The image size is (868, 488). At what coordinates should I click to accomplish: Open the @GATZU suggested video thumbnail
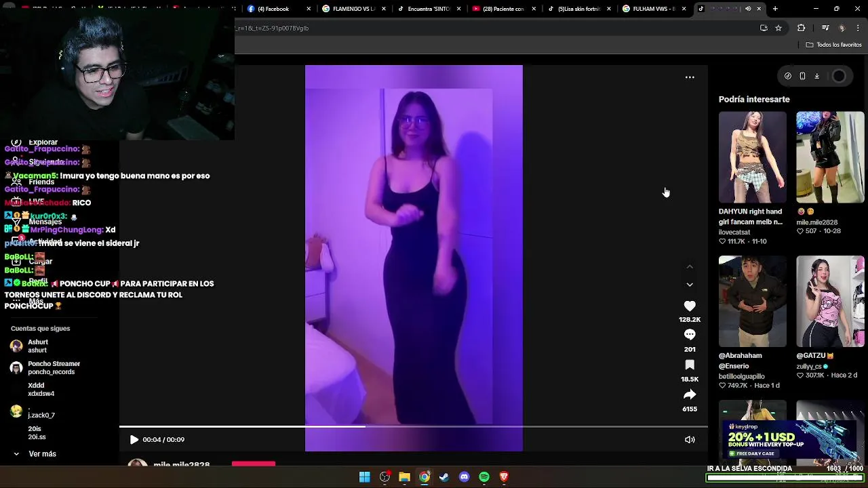(x=830, y=302)
